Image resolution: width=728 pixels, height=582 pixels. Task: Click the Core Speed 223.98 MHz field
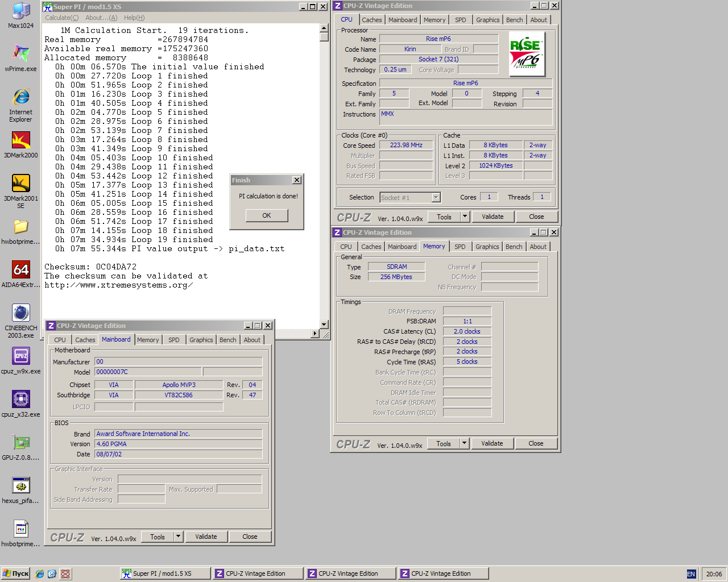point(406,145)
